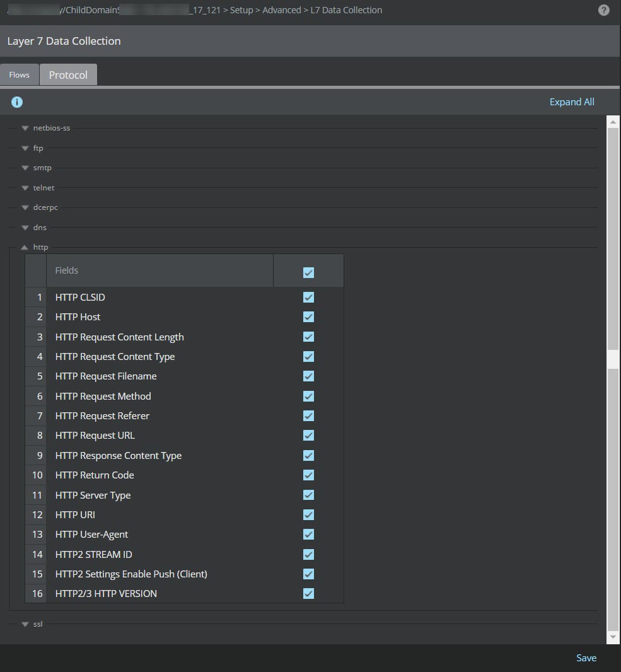Expand the ssl protocol section
The image size is (621, 672).
pos(25,624)
